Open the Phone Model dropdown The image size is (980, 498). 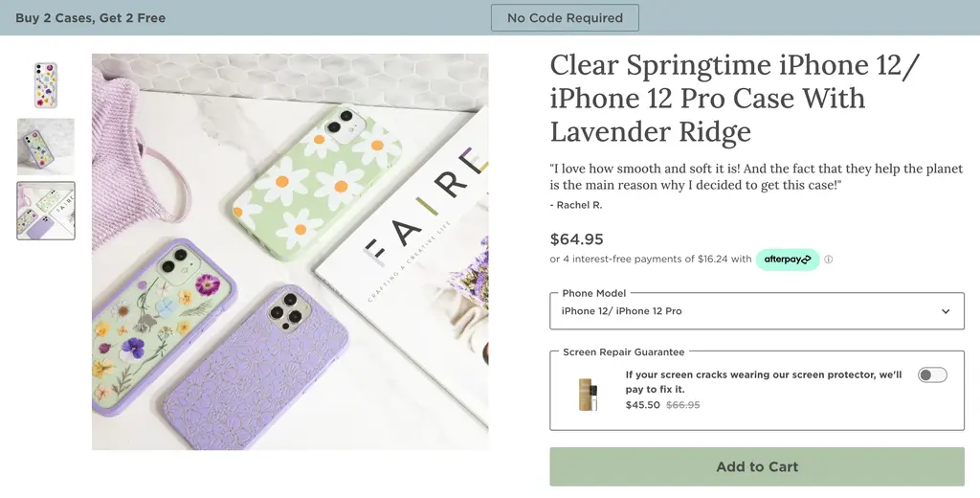(x=756, y=311)
